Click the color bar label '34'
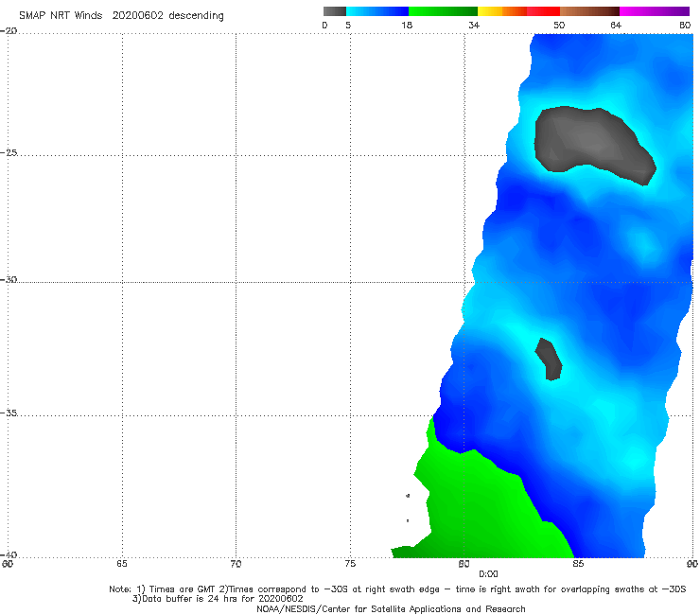Viewport: 700px width, 615px height. [x=474, y=25]
